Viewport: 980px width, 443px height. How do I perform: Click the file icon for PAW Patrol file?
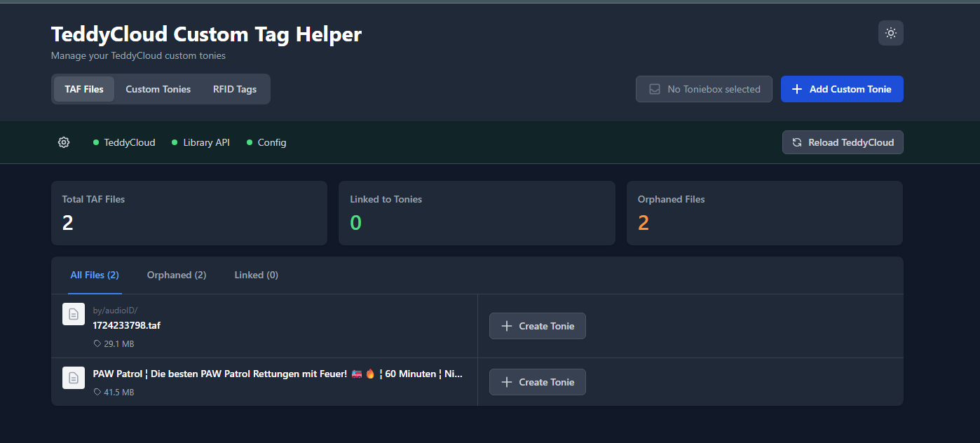74,378
